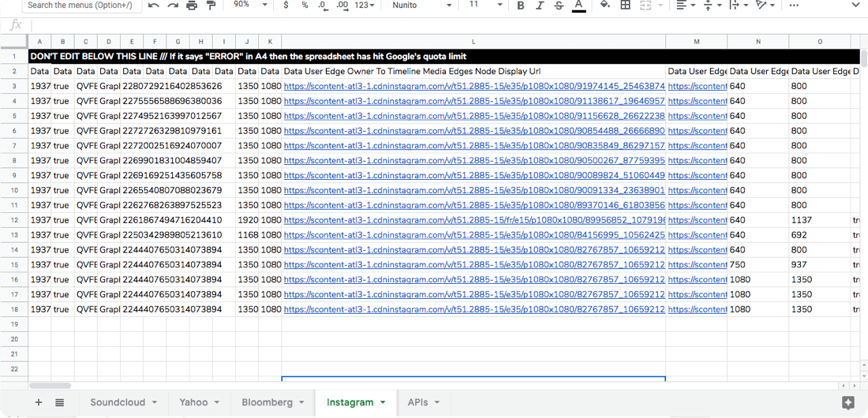Viewport: 868px width, 418px height.
Task: Open the all sheets list icon
Action: (x=60, y=402)
